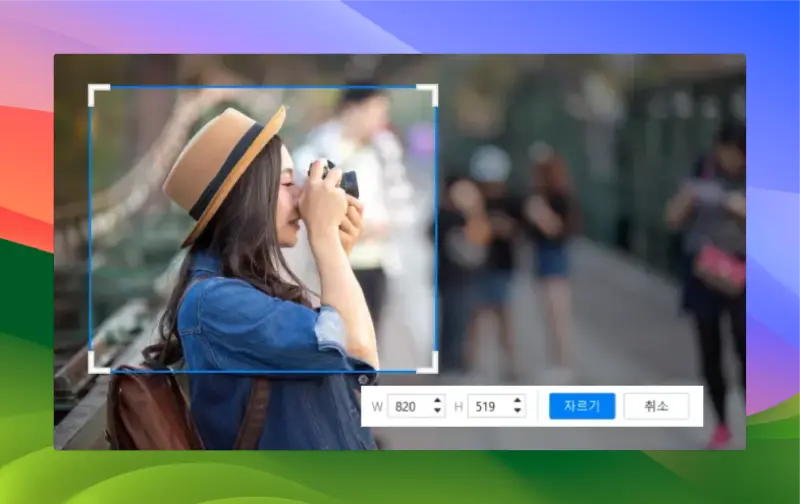Decrease width with the W down arrow

pos(437,411)
